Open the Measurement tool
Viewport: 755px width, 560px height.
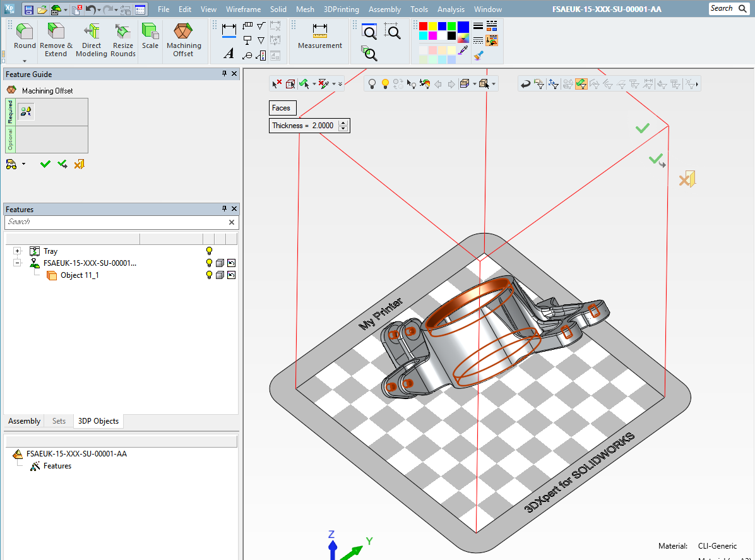coord(319,37)
